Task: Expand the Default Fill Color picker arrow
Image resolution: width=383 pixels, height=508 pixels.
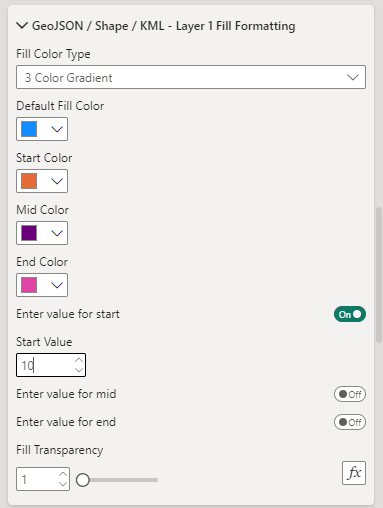Action: coord(57,129)
